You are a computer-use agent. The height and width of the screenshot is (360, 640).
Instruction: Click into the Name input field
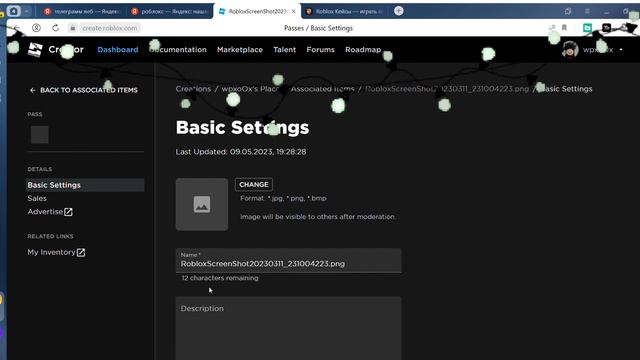point(289,260)
